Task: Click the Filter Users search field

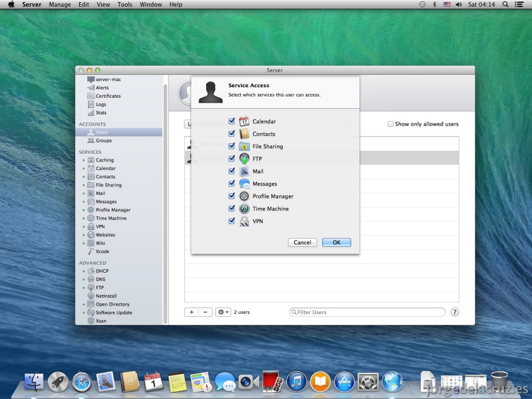Action: (x=367, y=312)
